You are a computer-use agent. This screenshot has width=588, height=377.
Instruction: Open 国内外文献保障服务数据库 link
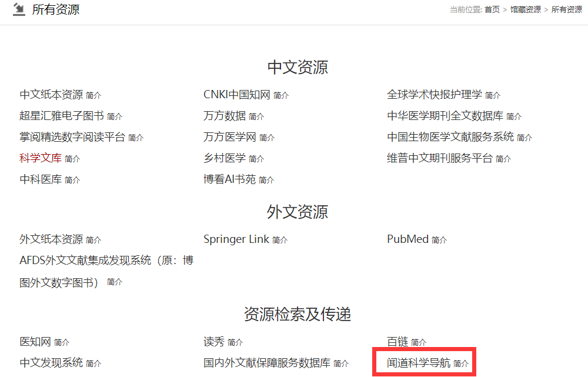[267, 363]
